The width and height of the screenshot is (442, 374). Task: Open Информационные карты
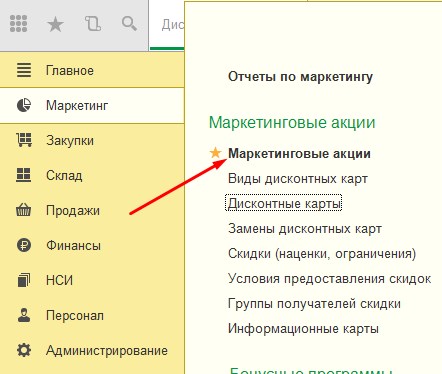point(303,329)
